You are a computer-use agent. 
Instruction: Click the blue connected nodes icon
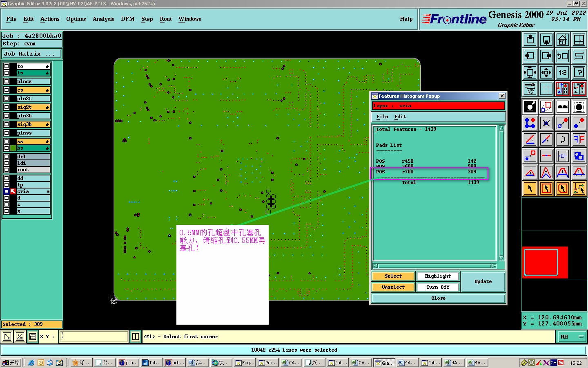click(530, 123)
